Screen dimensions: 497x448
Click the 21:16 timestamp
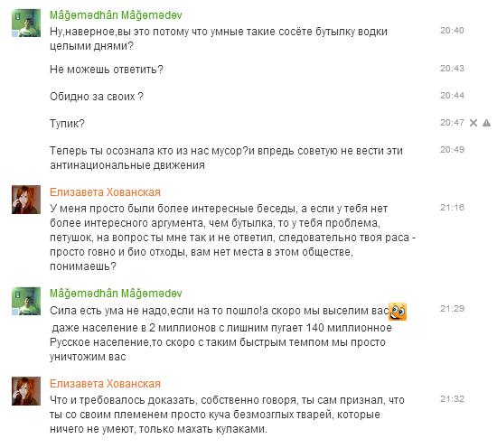pos(452,208)
